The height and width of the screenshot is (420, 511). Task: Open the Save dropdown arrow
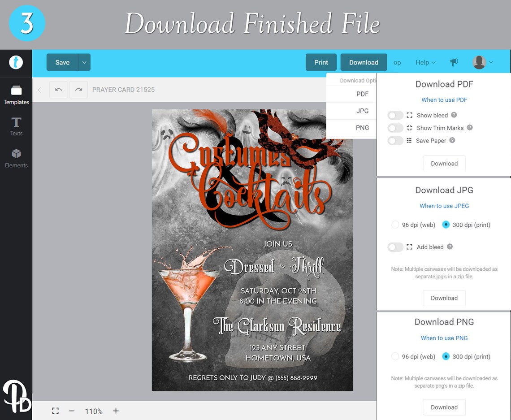click(84, 62)
